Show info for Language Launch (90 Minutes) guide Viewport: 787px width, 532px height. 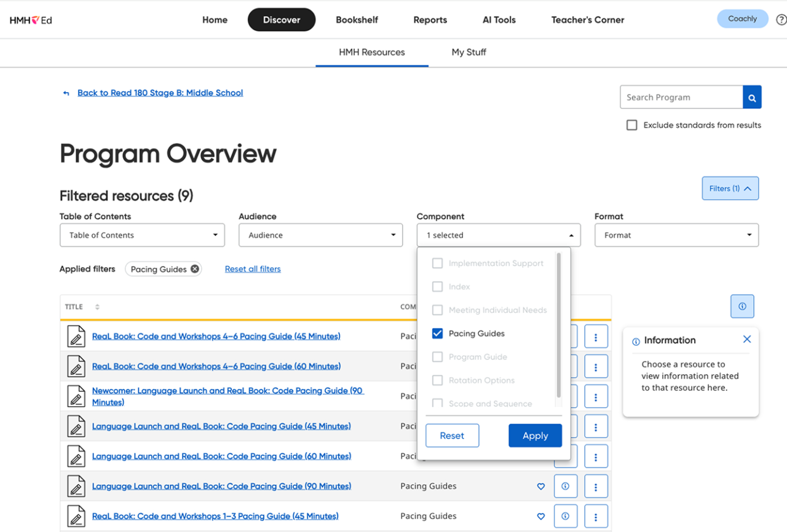tap(566, 486)
